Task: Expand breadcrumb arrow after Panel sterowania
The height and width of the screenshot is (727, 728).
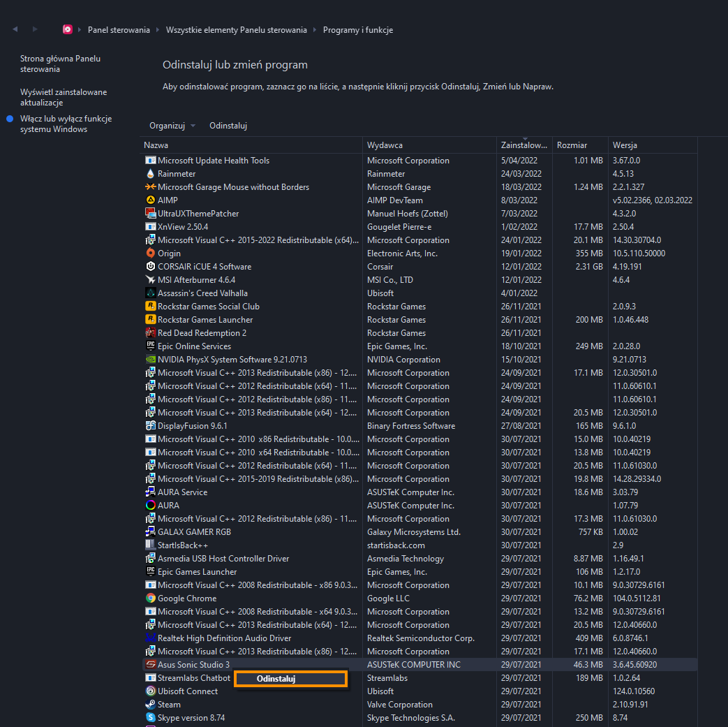Action: pos(158,30)
